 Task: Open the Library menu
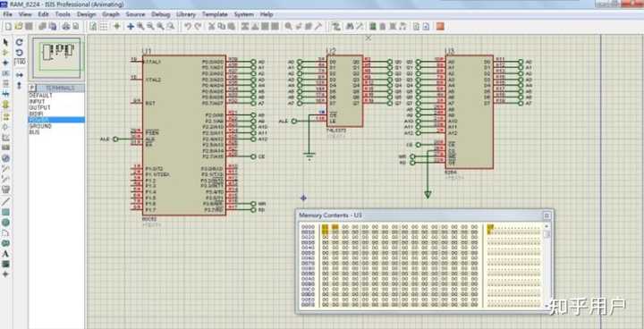tap(186, 14)
